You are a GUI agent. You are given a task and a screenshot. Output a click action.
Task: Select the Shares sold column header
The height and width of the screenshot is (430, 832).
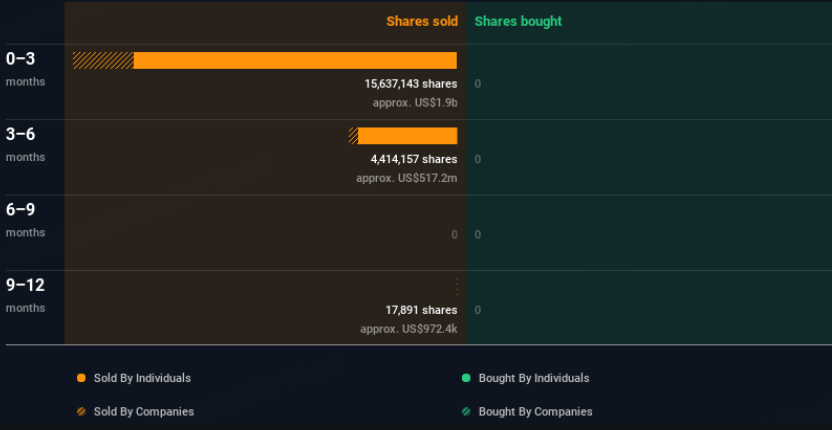[x=422, y=21]
